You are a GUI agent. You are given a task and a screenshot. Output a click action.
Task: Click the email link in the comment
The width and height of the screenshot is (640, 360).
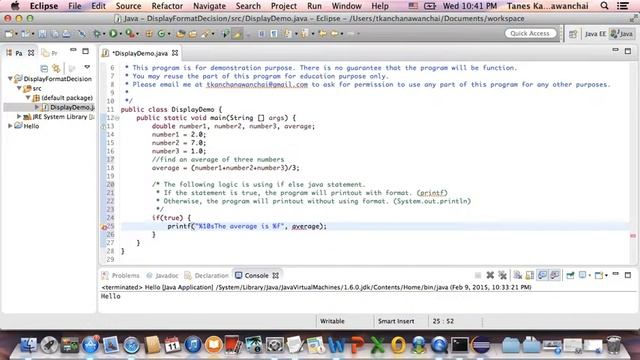(257, 84)
